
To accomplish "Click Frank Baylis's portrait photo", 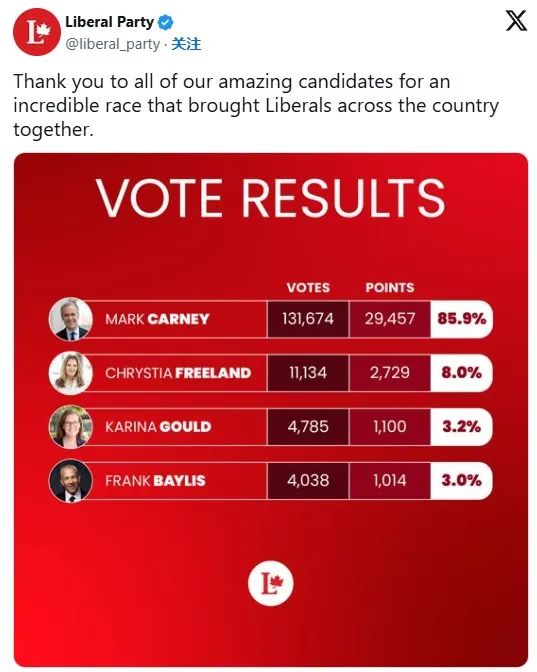I will (71, 481).
